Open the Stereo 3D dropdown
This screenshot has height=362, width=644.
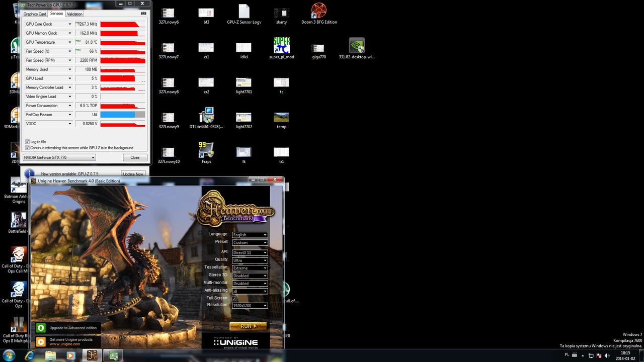click(250, 276)
